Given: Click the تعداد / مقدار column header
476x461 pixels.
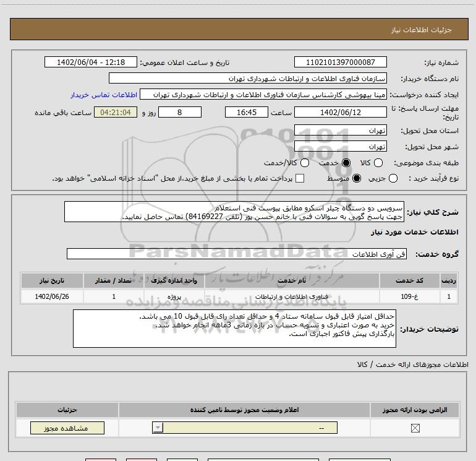Looking at the screenshot, I should pos(114,280).
